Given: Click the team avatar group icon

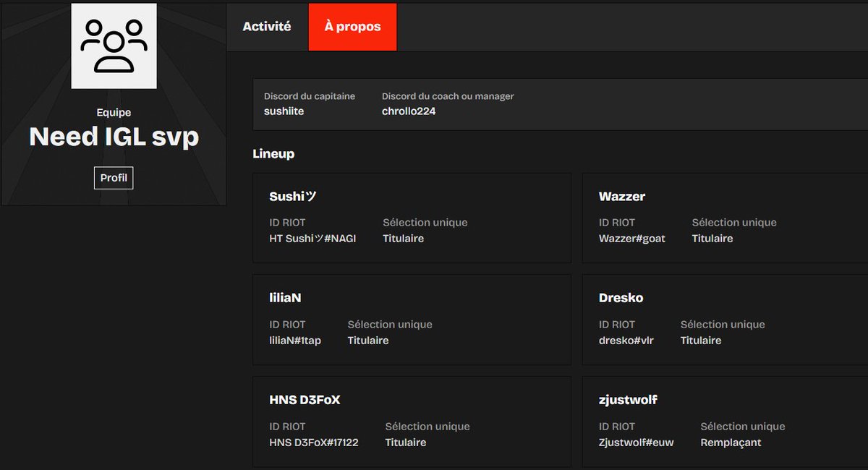Looking at the screenshot, I should [x=114, y=46].
